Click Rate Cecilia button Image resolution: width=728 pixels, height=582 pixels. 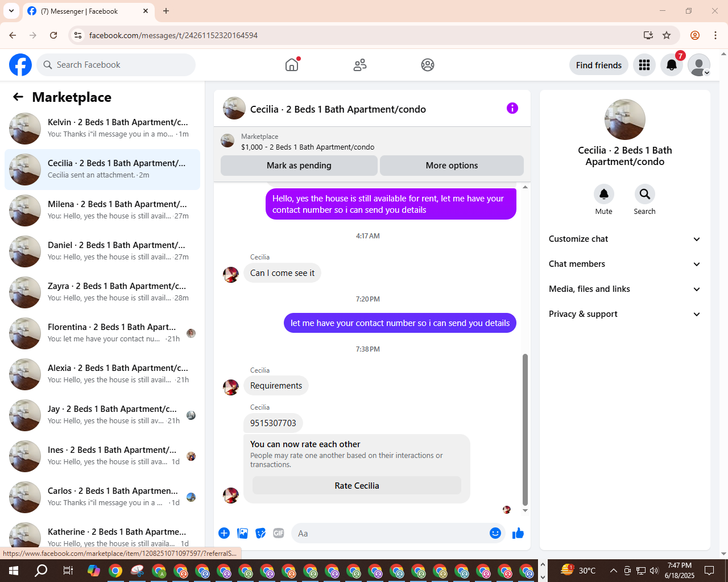tap(357, 485)
